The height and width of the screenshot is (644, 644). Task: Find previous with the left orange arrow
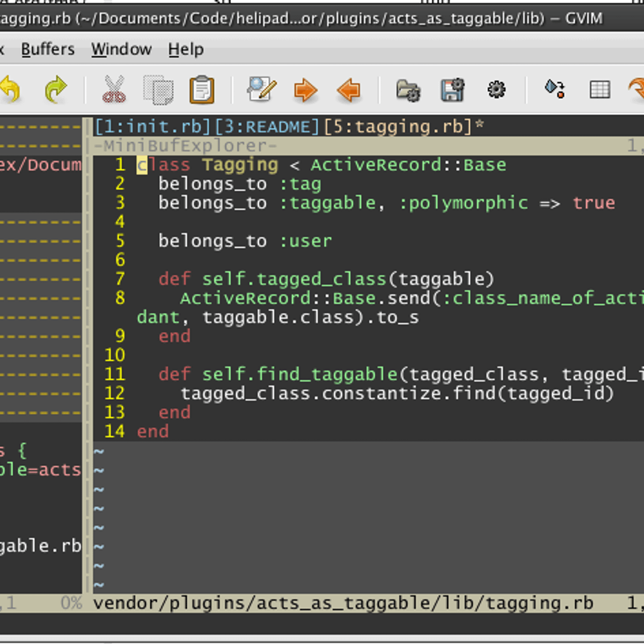(349, 90)
